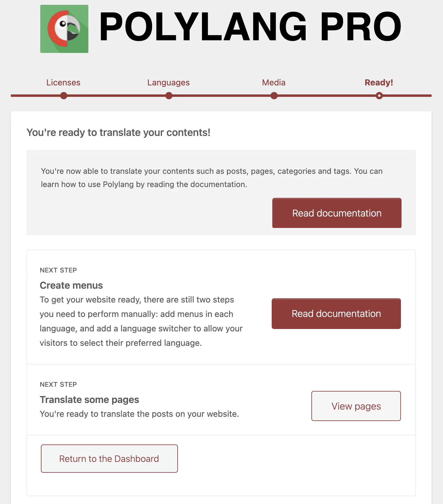
Task: Click the progress bar between Media and Ready!
Action: coord(326,96)
